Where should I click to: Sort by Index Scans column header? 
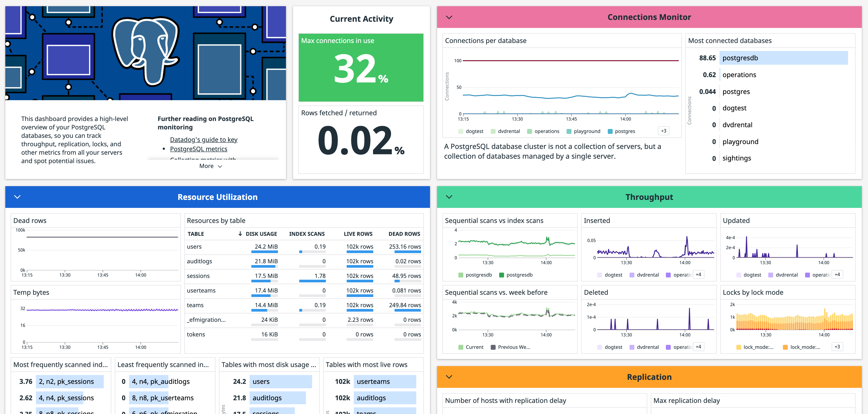307,234
